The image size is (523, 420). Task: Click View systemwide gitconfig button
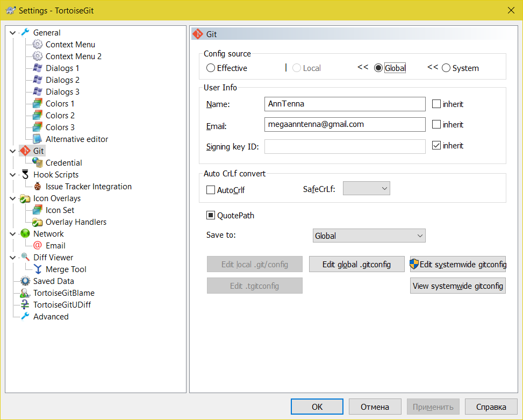point(457,286)
